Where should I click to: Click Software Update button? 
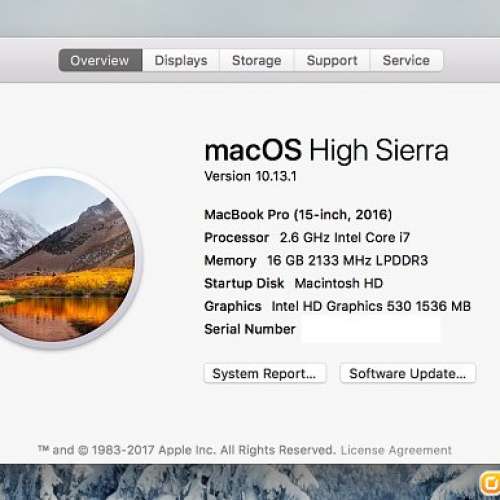point(407,373)
